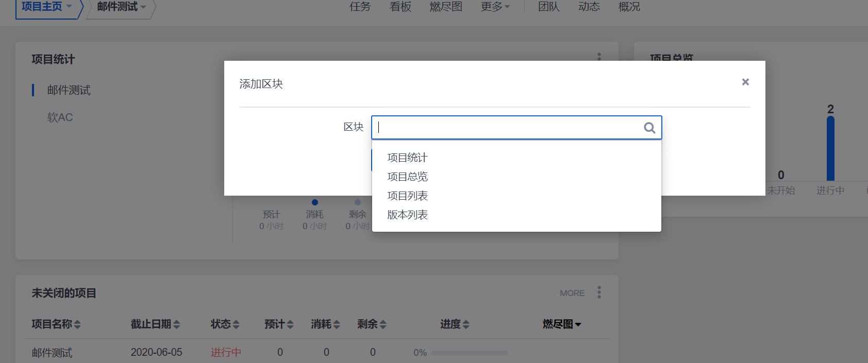Sort by 进度 column
868x363 pixels.
point(455,324)
